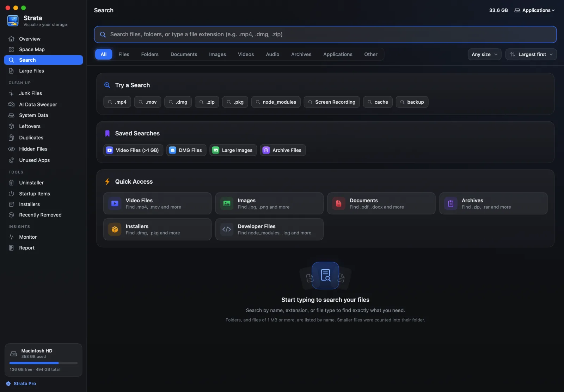Open System Data section
Viewport: 564px width, 392px height.
click(43, 115)
